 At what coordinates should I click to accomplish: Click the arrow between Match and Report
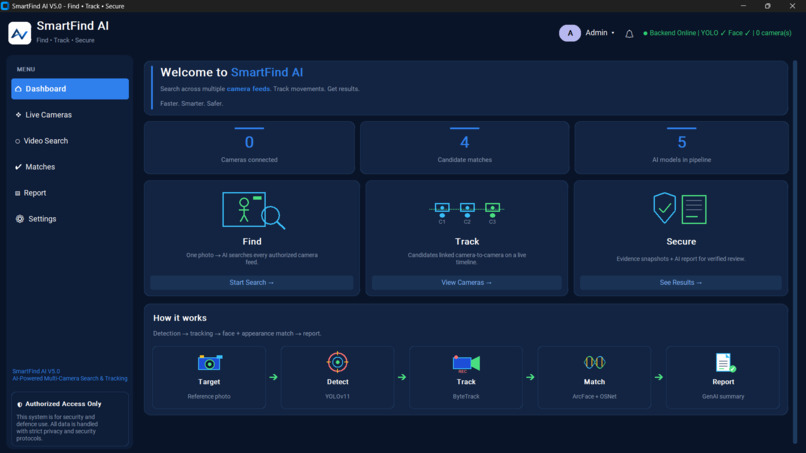[x=658, y=377]
